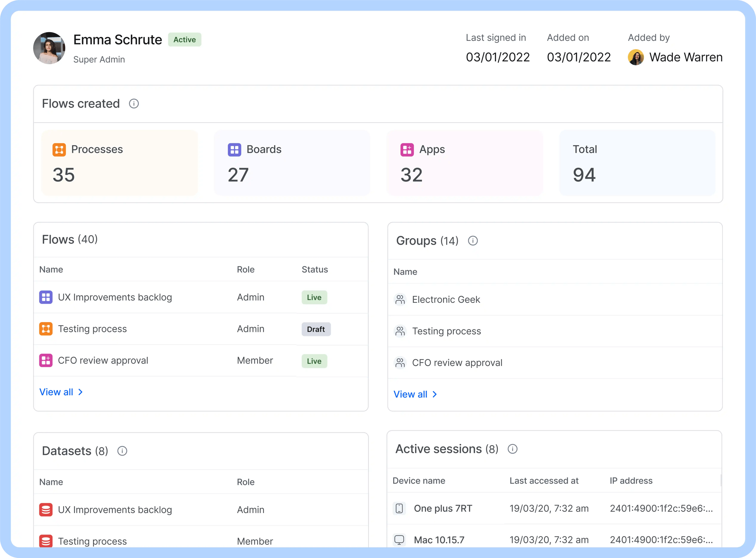The height and width of the screenshot is (558, 756).
Task: Click board icon of UX Improvements backlog flow
Action: (x=46, y=297)
